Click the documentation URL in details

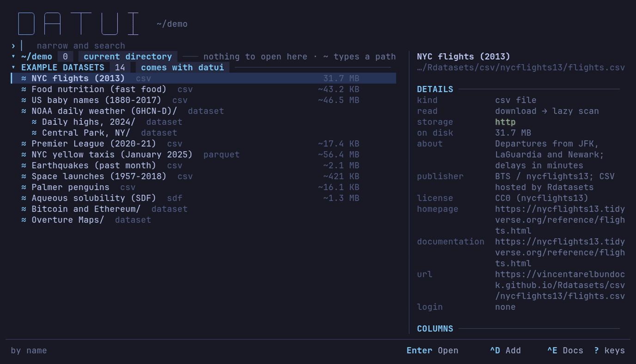(560, 253)
